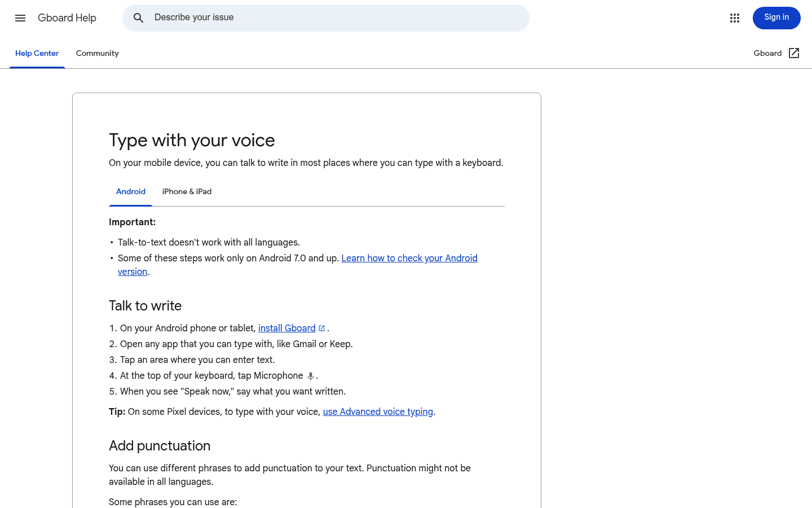Select the Android tab
The image size is (812, 508).
[x=131, y=191]
